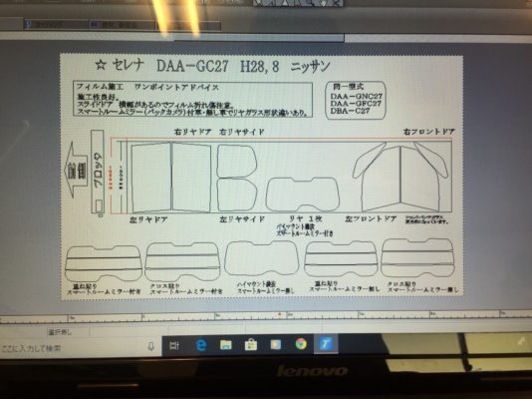This screenshot has width=532, height=399.
Task: Select the upper rear side window outline
Action: 236,162
